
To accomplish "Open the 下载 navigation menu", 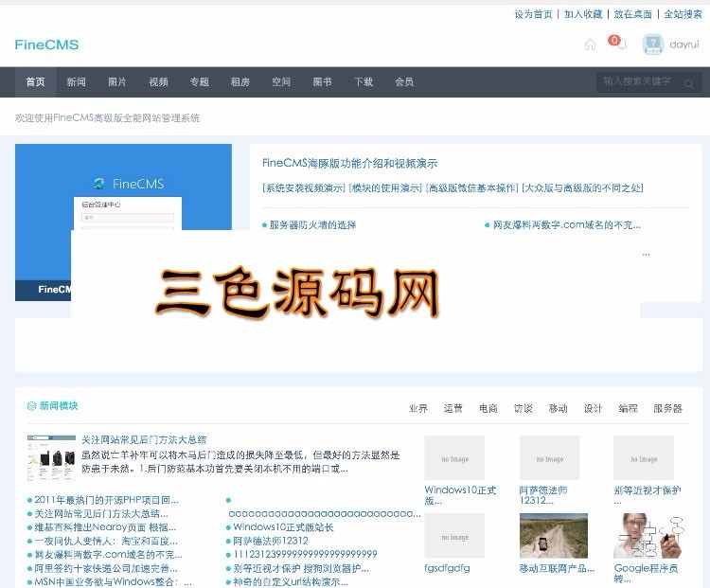I will 364,82.
